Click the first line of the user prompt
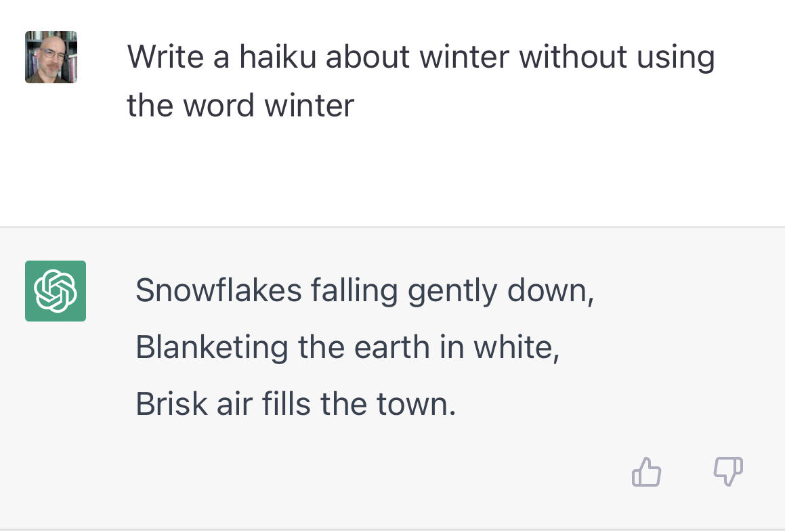The height and width of the screenshot is (532, 785). pyautogui.click(x=421, y=58)
